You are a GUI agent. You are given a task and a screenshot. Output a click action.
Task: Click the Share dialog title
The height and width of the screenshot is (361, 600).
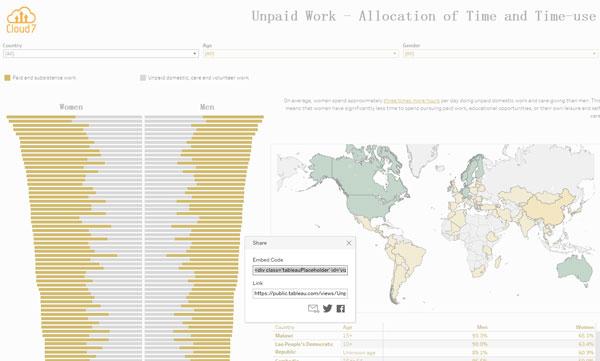coord(260,243)
